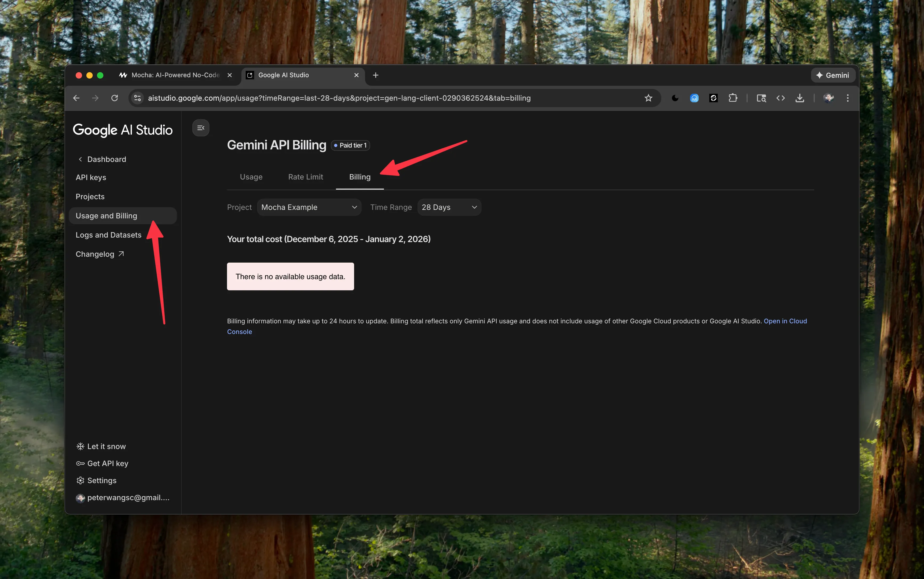Screen dimensions: 924x579
Task: Expand the Time Range 28 Days dropdown
Action: click(449, 207)
